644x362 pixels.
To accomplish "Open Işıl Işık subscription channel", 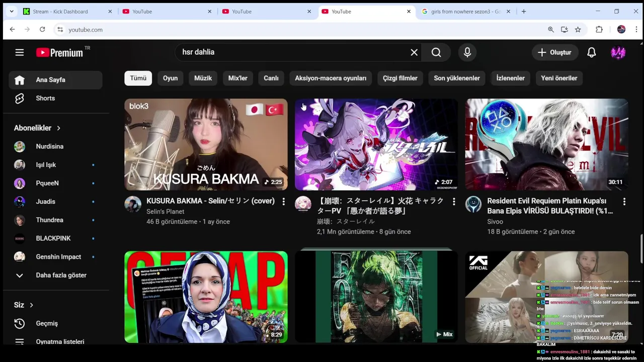I will [x=55, y=165].
